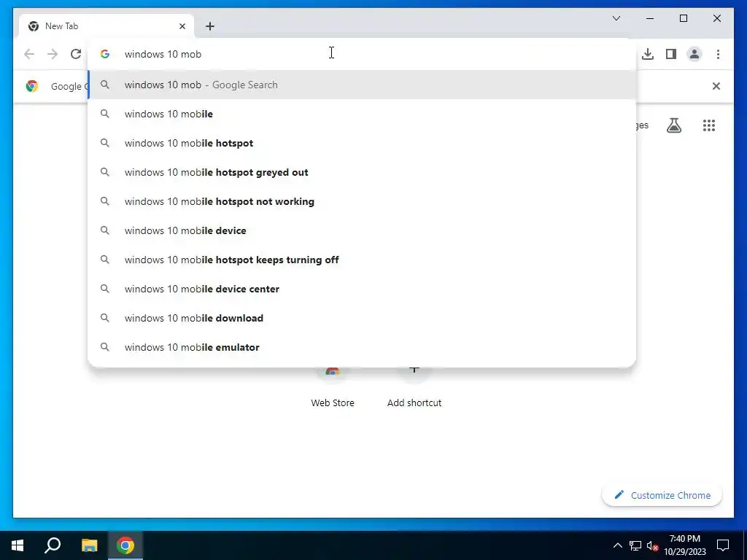Choose 'mobile hotspot keeps turning off' suggestion
Screen dimensions: 747x560
pos(362,260)
